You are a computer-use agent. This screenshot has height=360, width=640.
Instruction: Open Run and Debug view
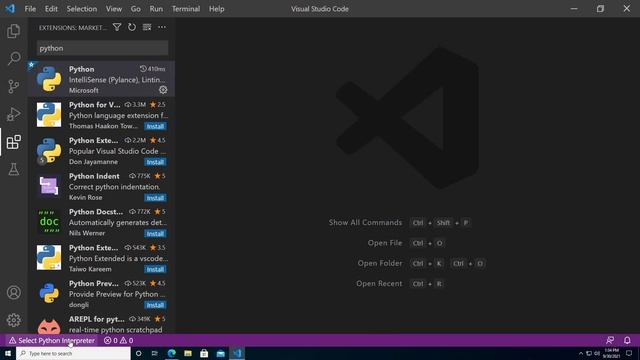[x=13, y=114]
